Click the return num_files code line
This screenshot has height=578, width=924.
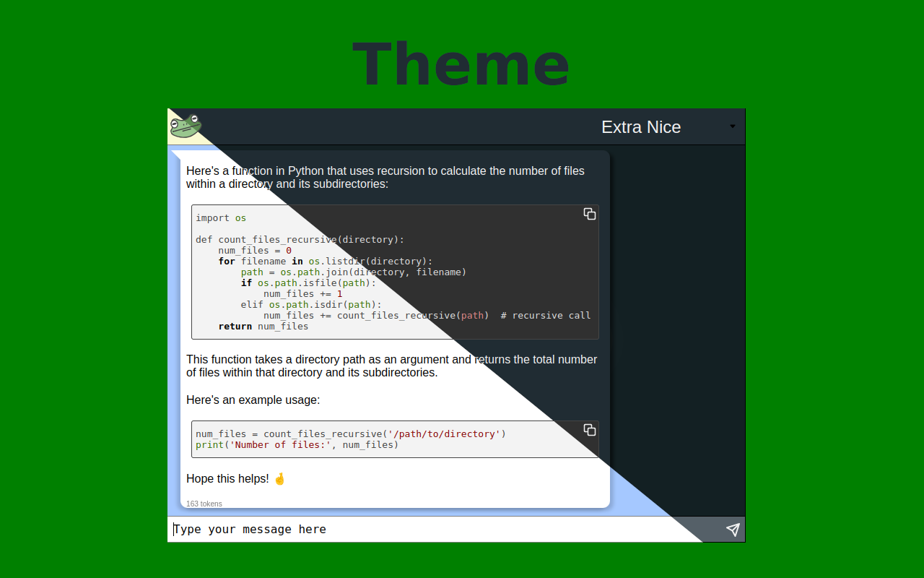(x=263, y=326)
